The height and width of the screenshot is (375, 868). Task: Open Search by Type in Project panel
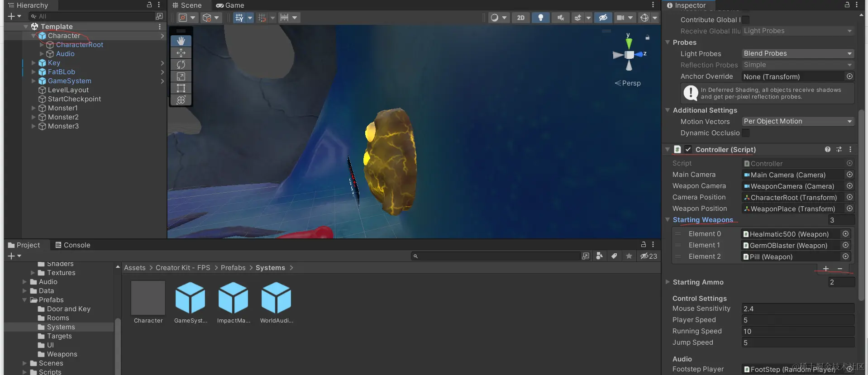point(600,256)
